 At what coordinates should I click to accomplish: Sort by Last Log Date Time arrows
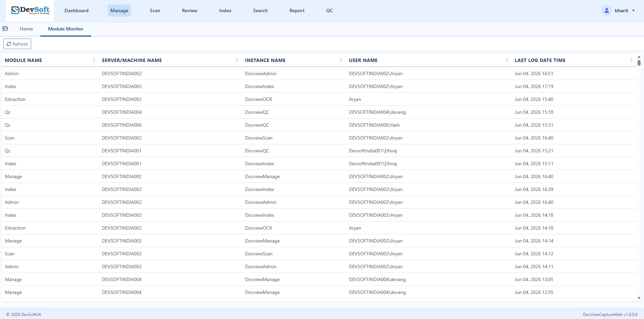coord(631,60)
